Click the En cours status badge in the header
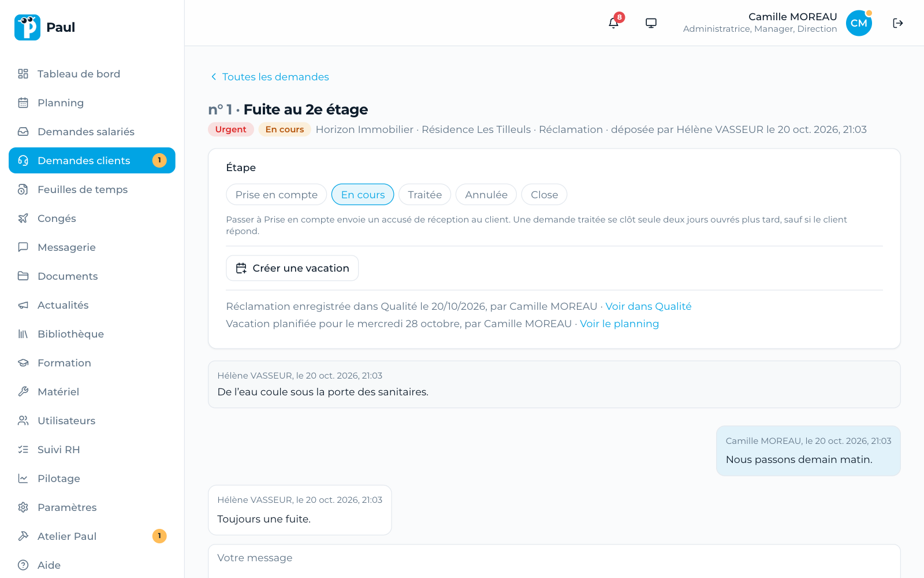The image size is (924, 578). point(285,129)
